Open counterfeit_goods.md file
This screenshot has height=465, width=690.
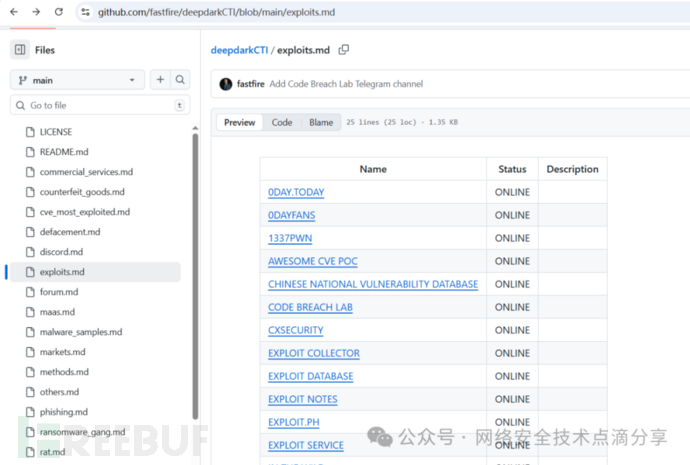click(82, 192)
